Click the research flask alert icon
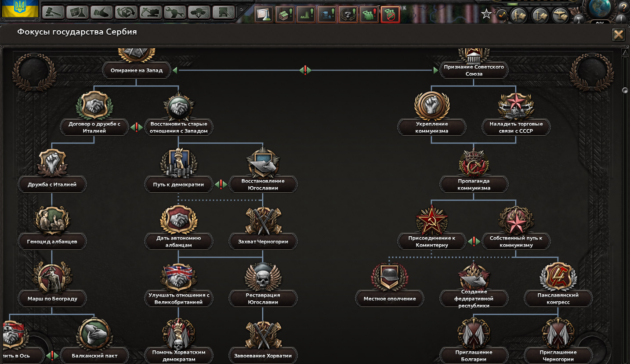 click(264, 14)
